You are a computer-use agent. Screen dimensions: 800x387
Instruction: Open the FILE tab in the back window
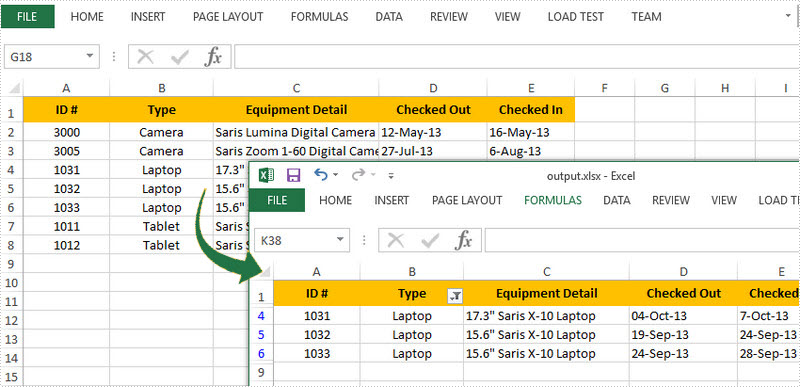click(28, 16)
